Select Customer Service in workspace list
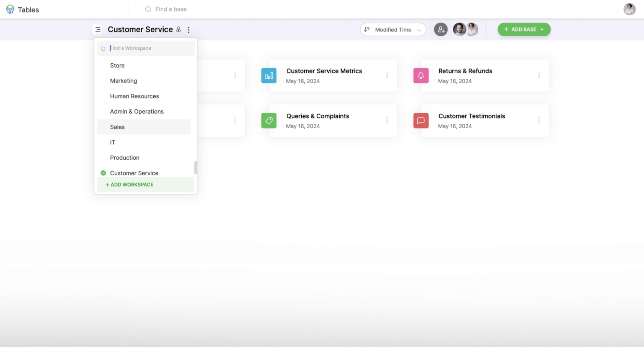Viewport: 644px width, 347px height. (x=144, y=173)
